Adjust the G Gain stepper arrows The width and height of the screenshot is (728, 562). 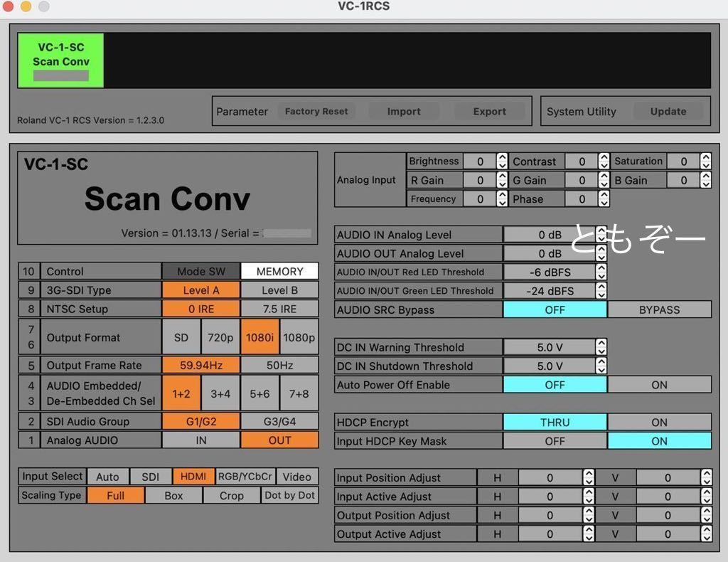[604, 180]
